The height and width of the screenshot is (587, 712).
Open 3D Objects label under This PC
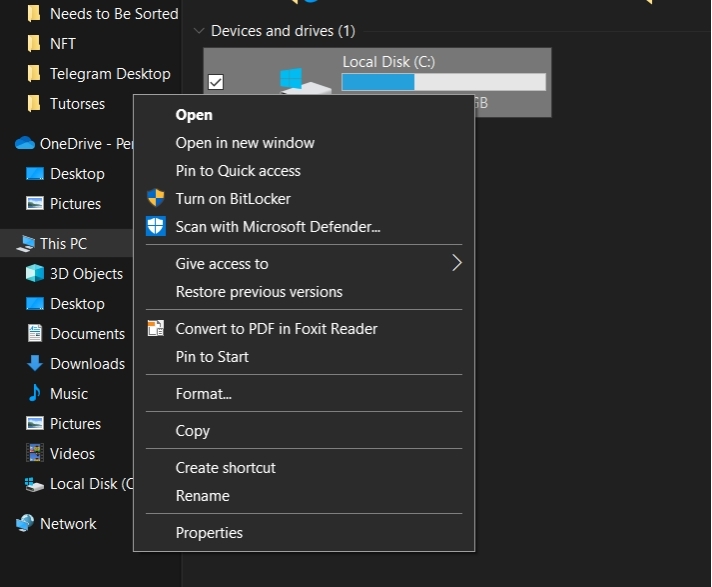point(86,274)
